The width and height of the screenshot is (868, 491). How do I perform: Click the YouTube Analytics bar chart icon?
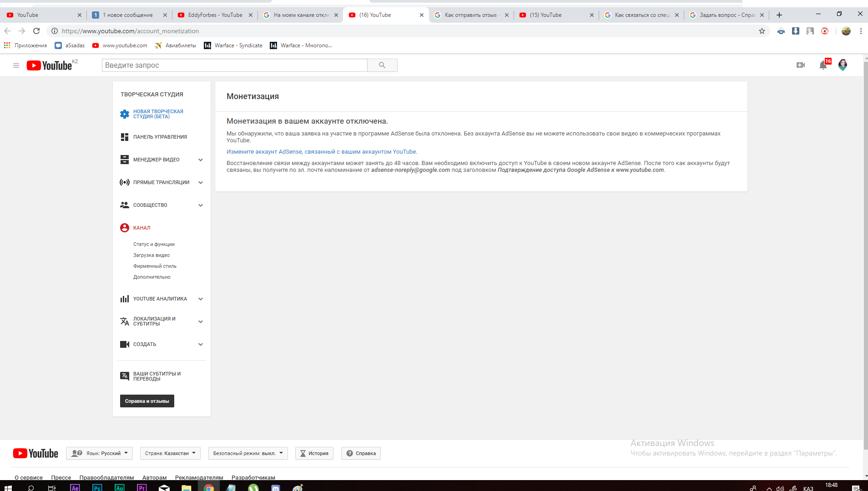pos(125,299)
